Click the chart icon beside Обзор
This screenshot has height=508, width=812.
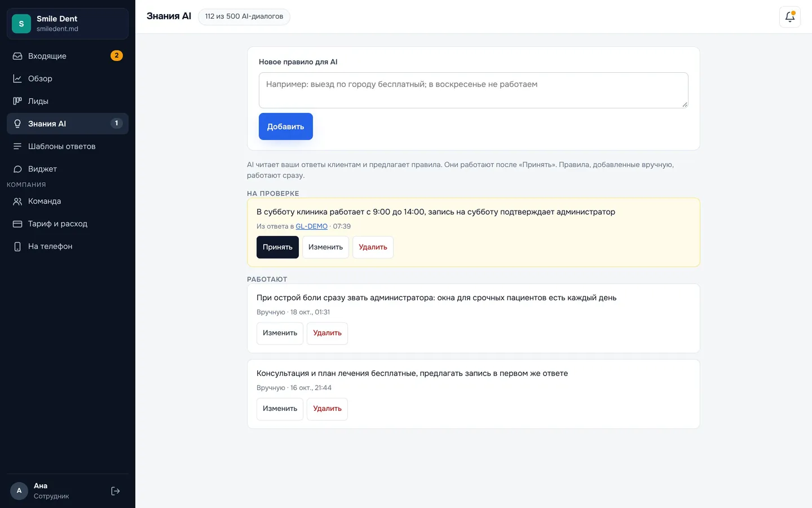[x=17, y=78]
